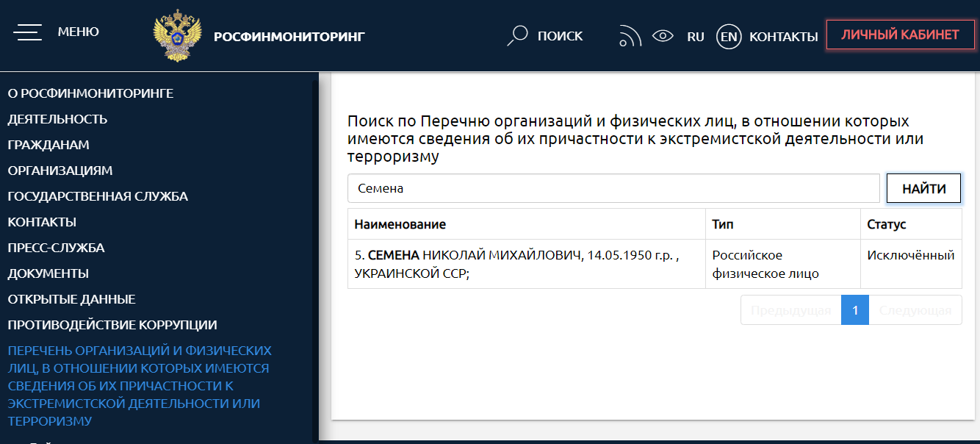Image resolution: width=980 pixels, height=444 pixels.
Task: Open the RSS feed icon
Action: [x=630, y=36]
